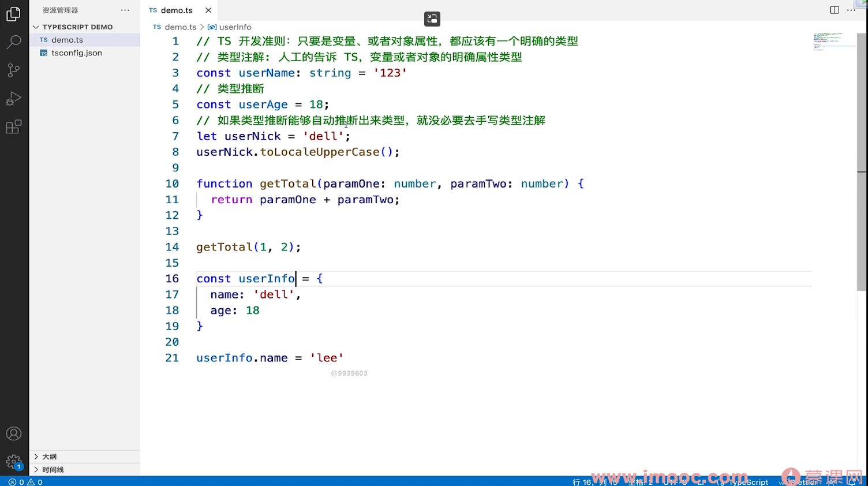Open the Manage settings gear icon
Viewport: 868px width, 486px height.
14,460
